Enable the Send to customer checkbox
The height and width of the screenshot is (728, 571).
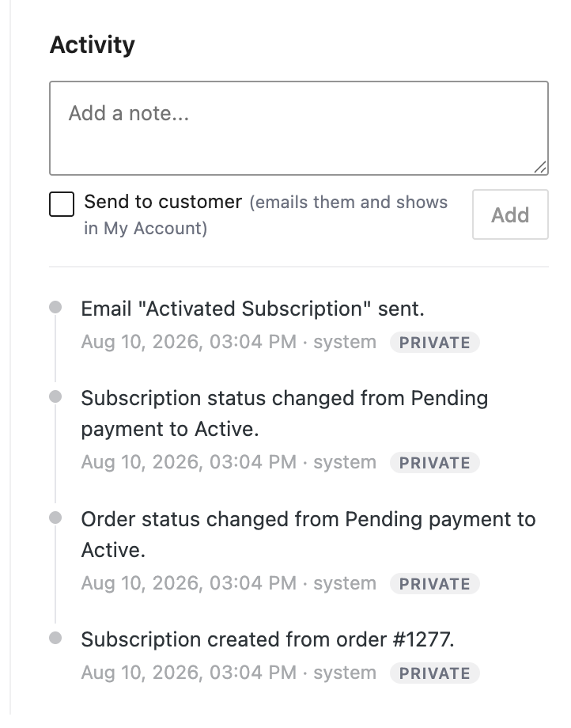pos(62,204)
